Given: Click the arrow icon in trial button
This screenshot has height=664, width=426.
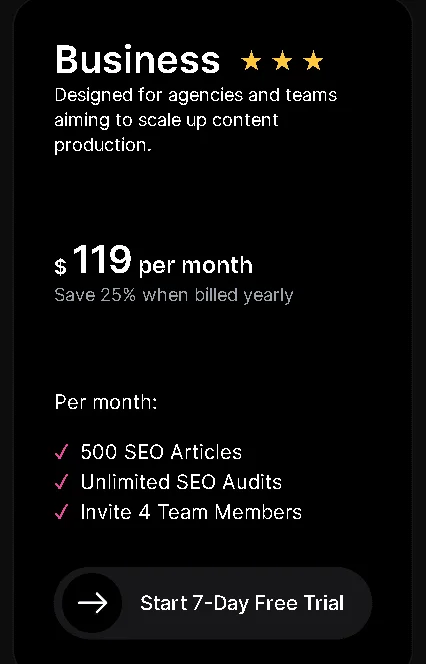Looking at the screenshot, I should coord(92,603).
